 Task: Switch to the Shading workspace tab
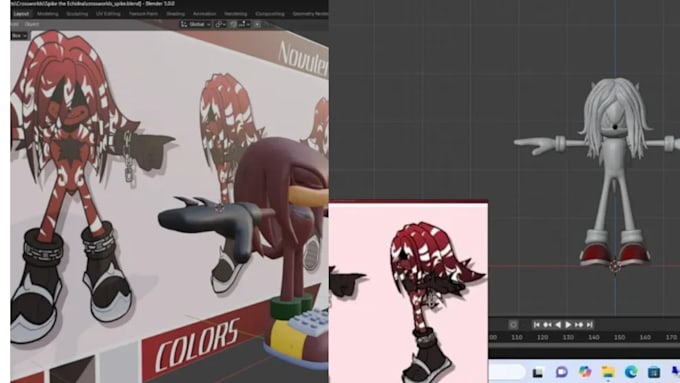coord(175,14)
